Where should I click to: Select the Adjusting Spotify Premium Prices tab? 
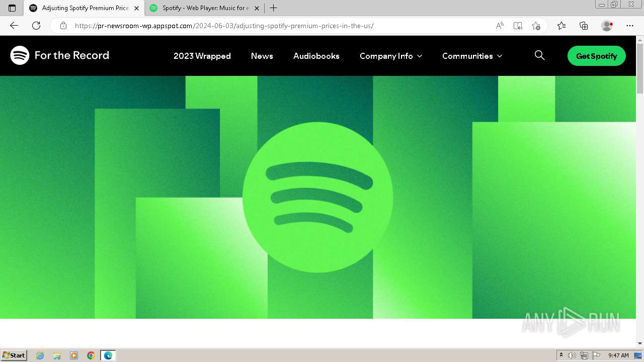point(84,8)
